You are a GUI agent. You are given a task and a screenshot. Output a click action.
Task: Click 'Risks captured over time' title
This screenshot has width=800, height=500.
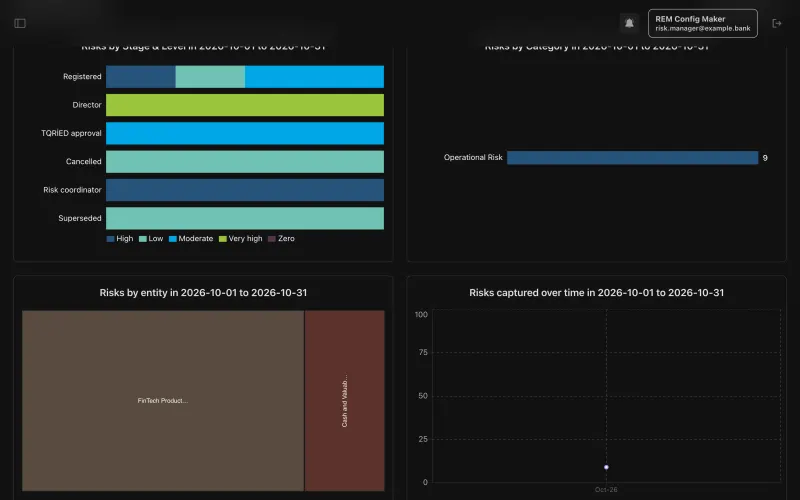click(596, 293)
